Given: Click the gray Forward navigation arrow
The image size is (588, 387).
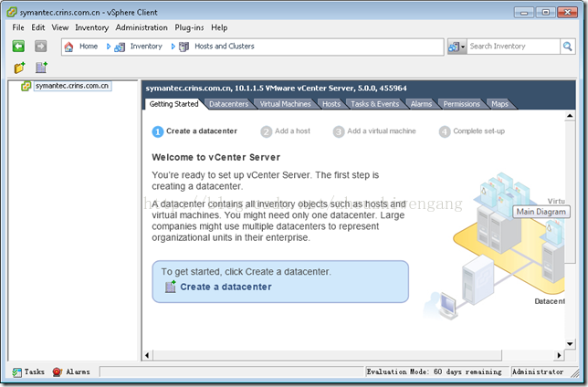Looking at the screenshot, I should pos(40,47).
